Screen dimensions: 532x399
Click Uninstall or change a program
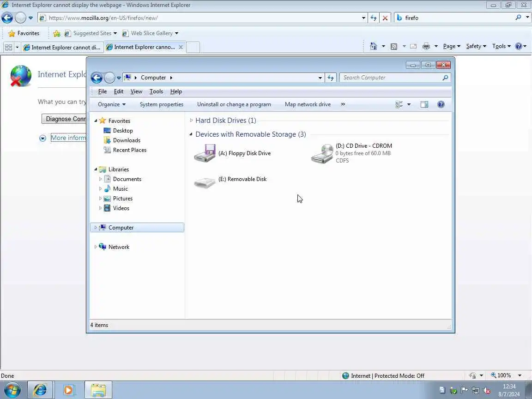234,104
